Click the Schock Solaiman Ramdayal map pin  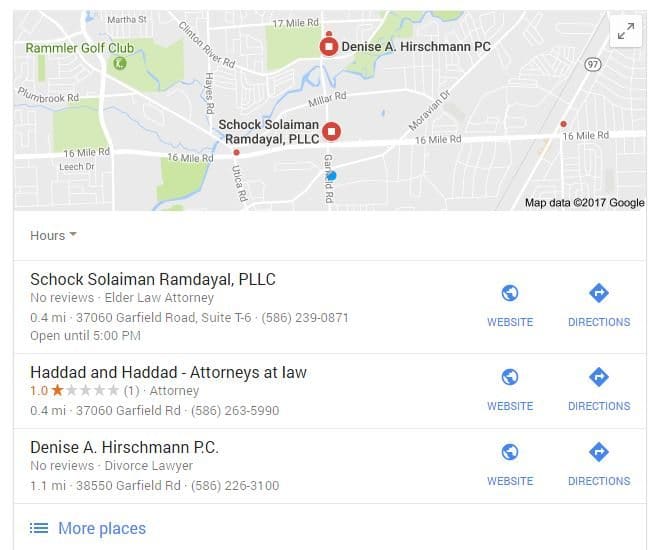[331, 131]
